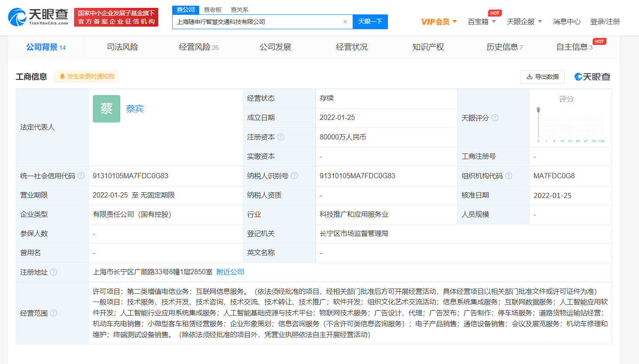Image resolution: width=639 pixels, height=364 pixels.
Task: Open the 知识产权 tab
Action: [428, 47]
